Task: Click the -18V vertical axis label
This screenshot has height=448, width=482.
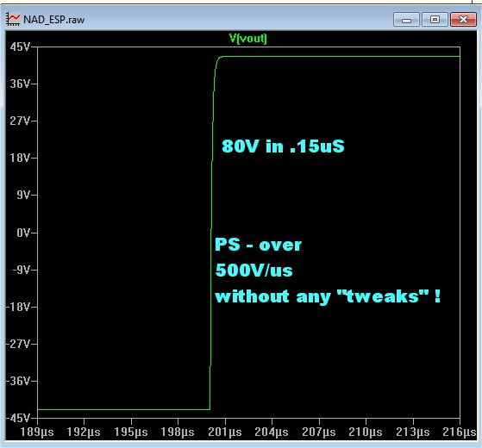Action: 18,307
